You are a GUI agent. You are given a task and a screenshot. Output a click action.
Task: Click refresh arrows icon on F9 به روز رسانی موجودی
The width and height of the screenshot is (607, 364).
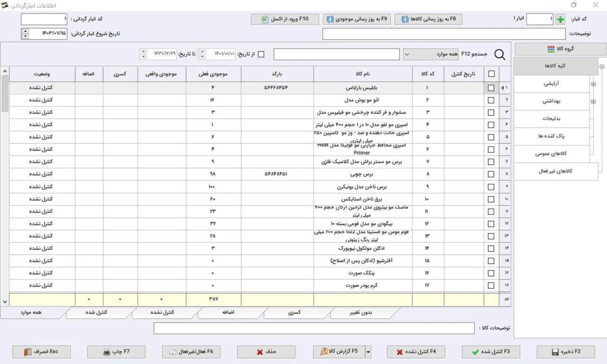tap(330, 19)
